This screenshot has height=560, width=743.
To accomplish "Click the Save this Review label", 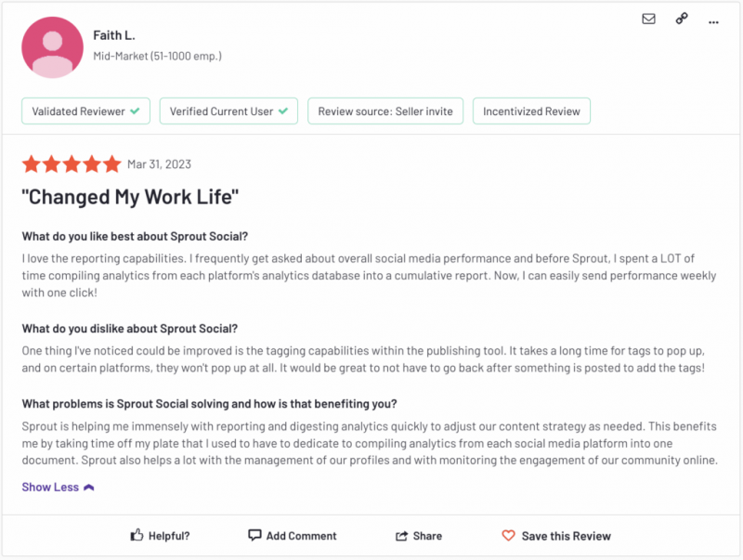I will (567, 536).
